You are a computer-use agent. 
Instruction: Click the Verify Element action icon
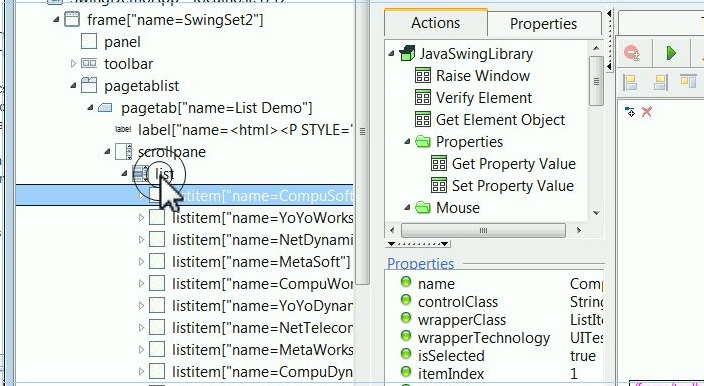click(422, 97)
